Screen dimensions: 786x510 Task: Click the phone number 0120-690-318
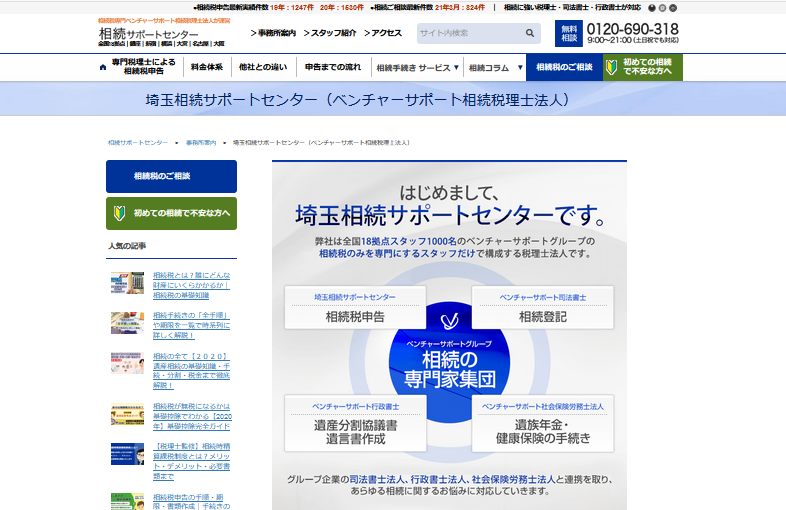tap(633, 29)
